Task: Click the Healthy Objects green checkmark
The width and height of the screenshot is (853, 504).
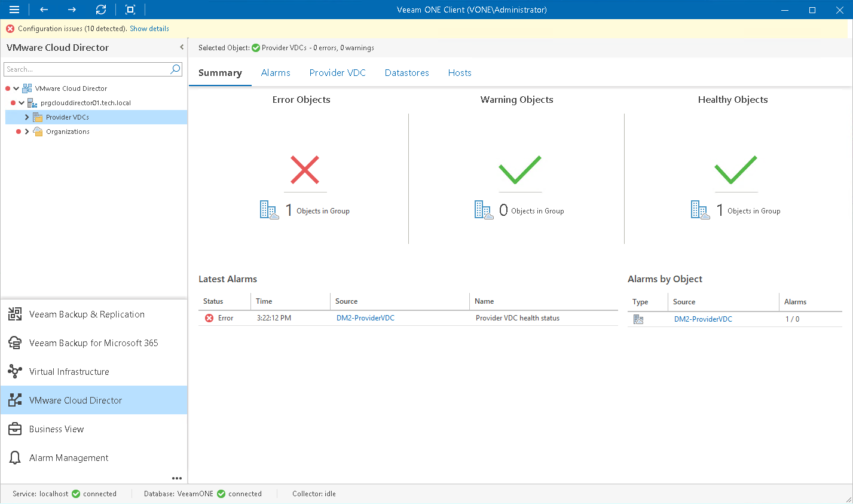Action: point(736,170)
